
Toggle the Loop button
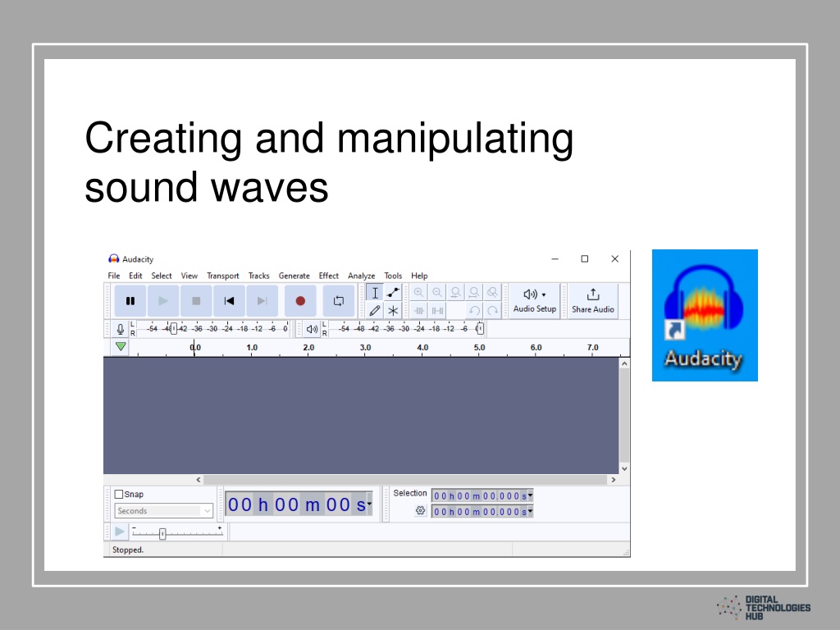tap(339, 301)
